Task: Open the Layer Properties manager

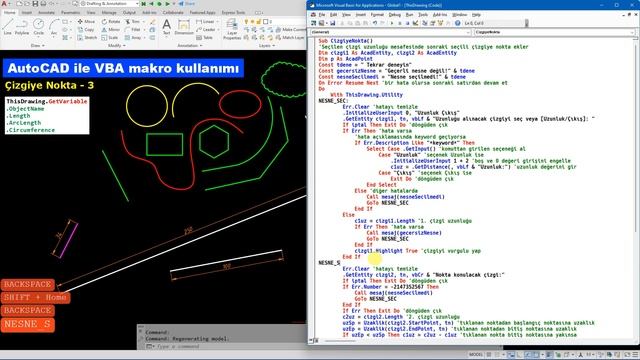Action: pos(232,29)
